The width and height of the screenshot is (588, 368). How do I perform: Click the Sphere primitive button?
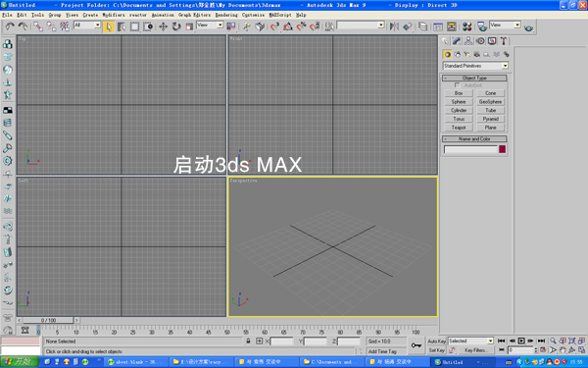coord(459,102)
